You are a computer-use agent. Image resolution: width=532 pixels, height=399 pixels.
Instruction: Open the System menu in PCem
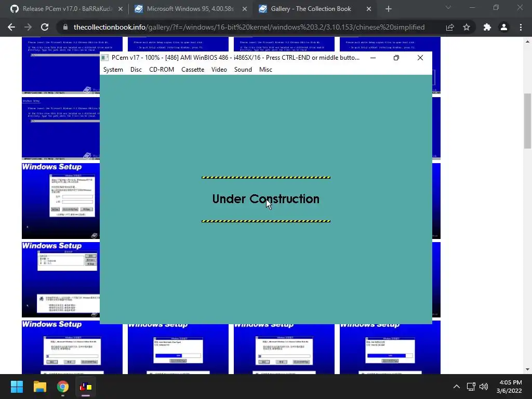tap(113, 70)
